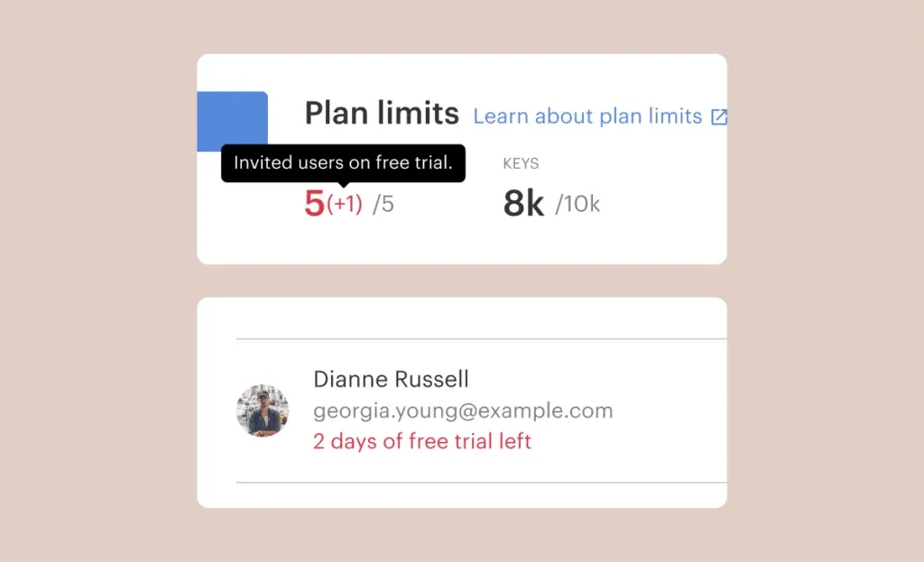The image size is (924, 562).
Task: Click the Invited users on free trial tooltip
Action: click(343, 162)
